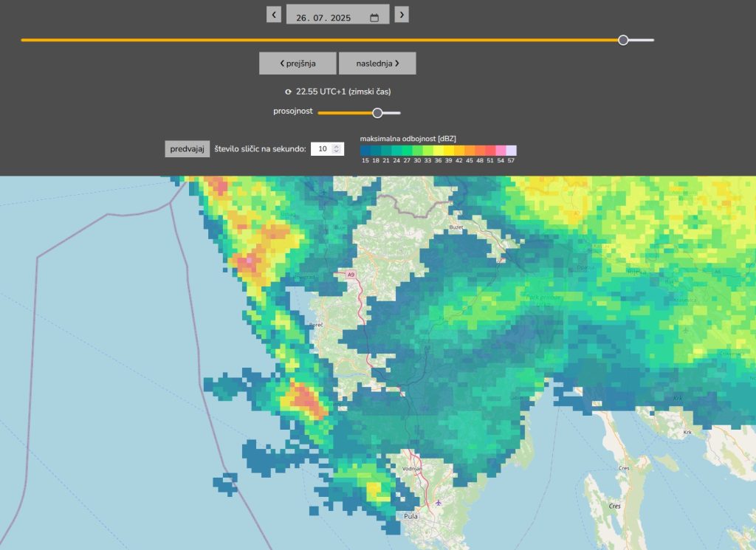The width and height of the screenshot is (756, 550).
Task: Increase frames per second with up stepper
Action: pos(337,146)
